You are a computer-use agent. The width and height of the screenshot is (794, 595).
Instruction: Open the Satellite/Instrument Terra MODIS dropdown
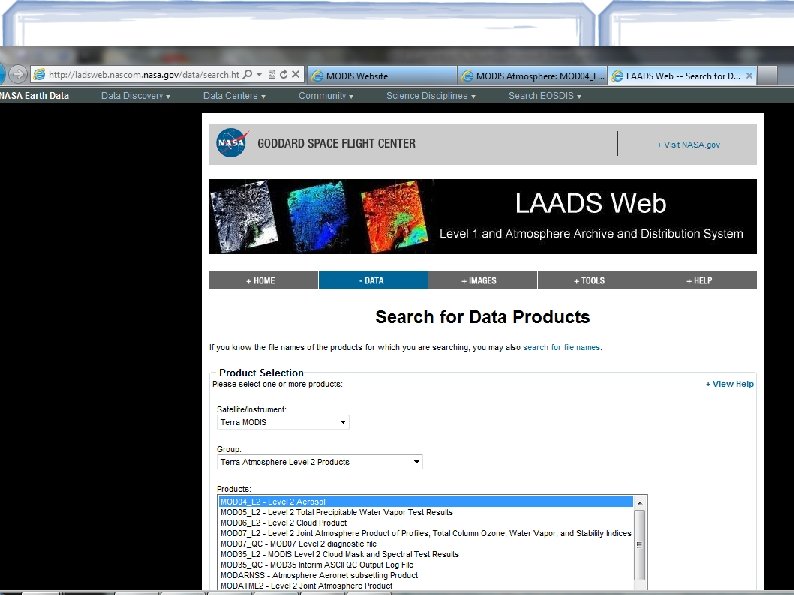[x=283, y=422]
